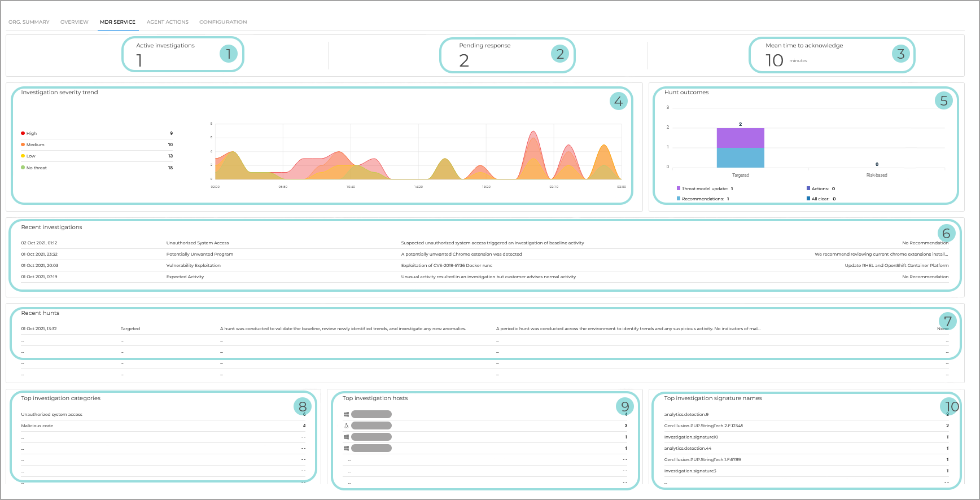This screenshot has height=500, width=980.
Task: Select callout badge 7 in Recent hunts
Action: (947, 321)
